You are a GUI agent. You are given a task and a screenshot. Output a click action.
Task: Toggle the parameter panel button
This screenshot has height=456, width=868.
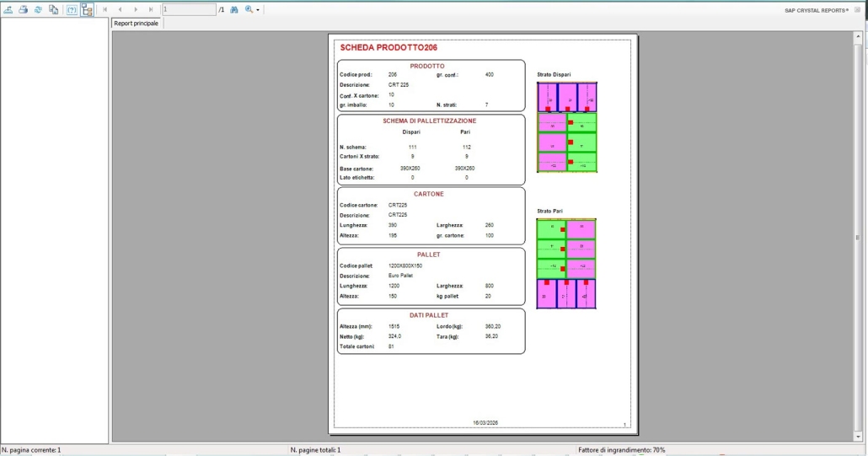(72, 9)
